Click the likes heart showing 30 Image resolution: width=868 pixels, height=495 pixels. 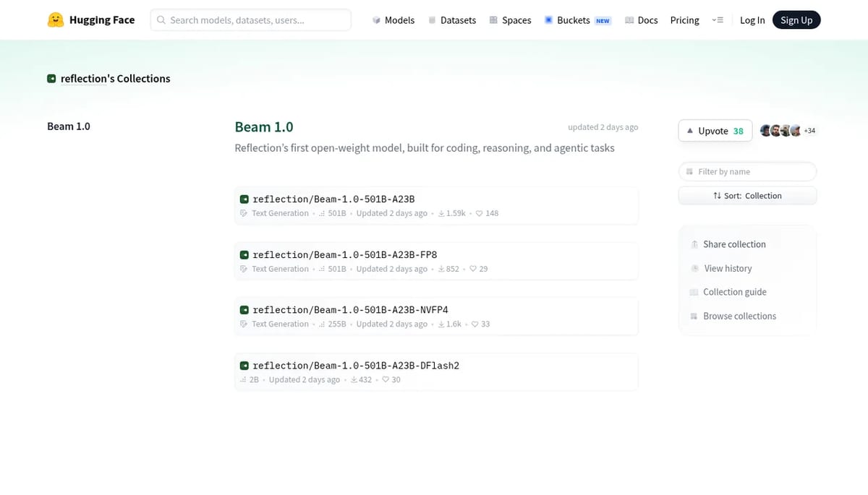(386, 379)
